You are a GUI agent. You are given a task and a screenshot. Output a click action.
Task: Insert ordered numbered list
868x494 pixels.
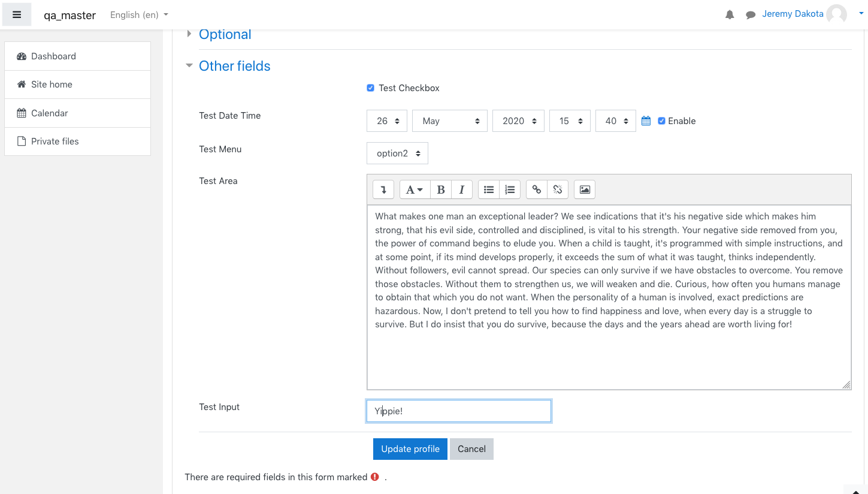(x=510, y=189)
